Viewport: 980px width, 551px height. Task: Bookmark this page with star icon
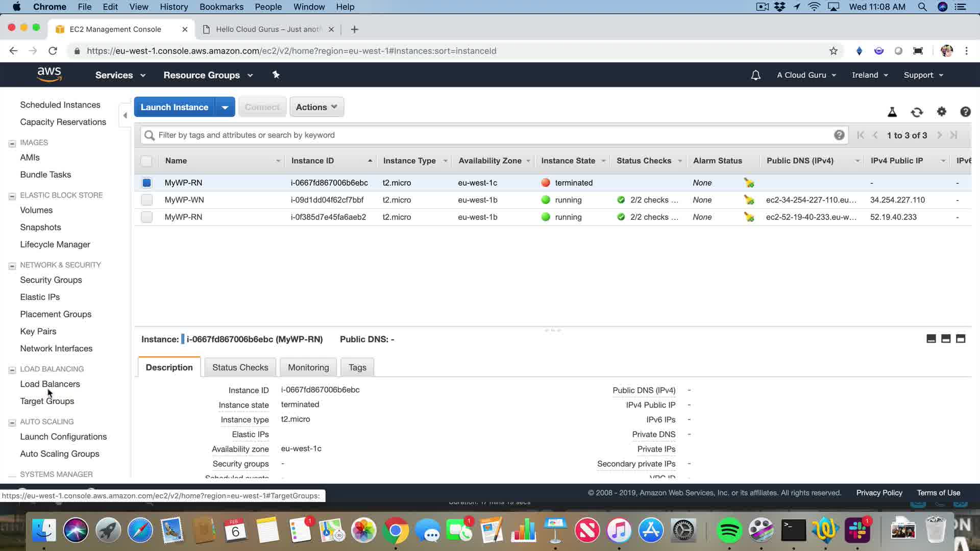[x=833, y=51]
